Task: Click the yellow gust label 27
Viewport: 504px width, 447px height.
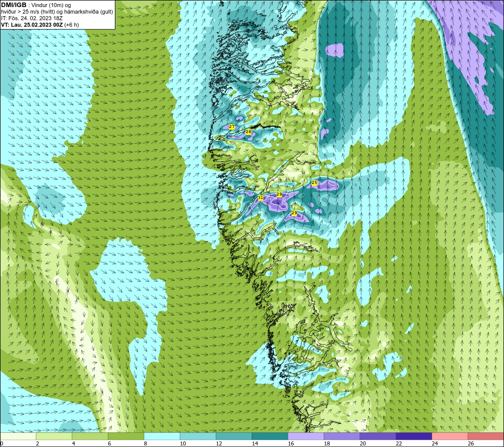Action: point(232,127)
